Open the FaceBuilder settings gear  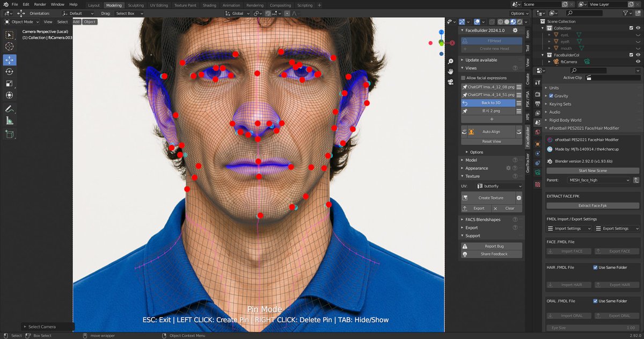515,31
